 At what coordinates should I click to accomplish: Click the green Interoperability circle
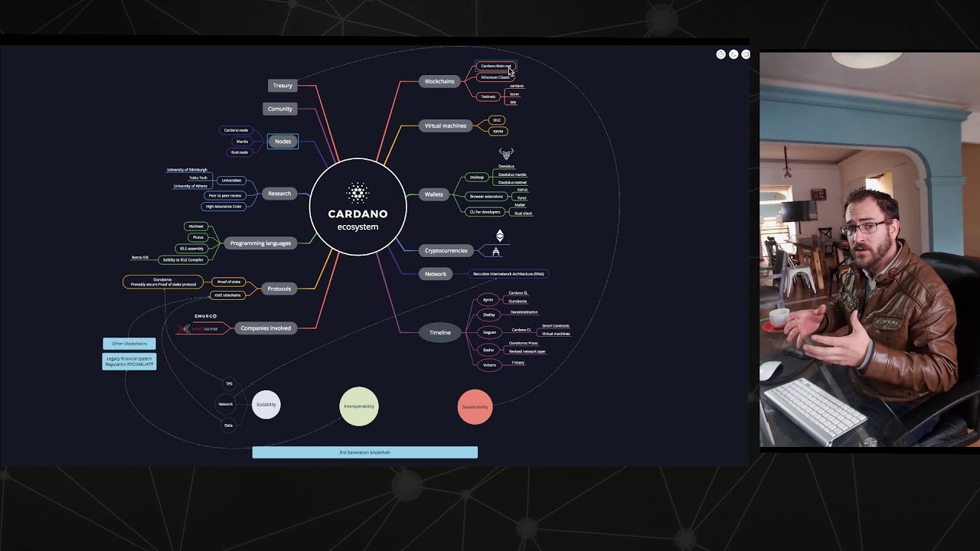(359, 406)
